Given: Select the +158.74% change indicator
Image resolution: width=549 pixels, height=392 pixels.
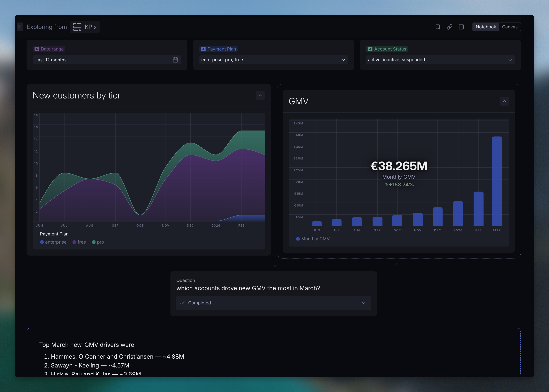Looking at the screenshot, I should point(399,185).
